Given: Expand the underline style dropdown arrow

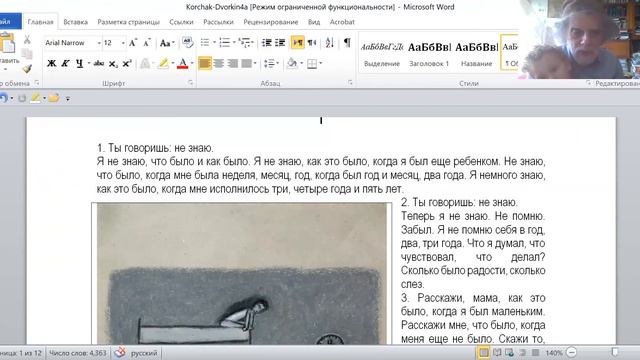Looking at the screenshot, I should click(89, 64).
